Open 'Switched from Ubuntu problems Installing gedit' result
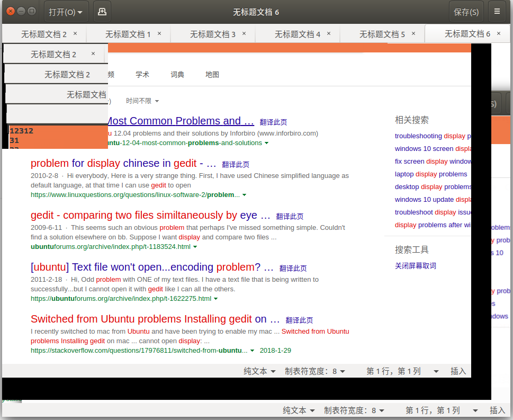Screen dimensions: 513x420 (155, 319)
